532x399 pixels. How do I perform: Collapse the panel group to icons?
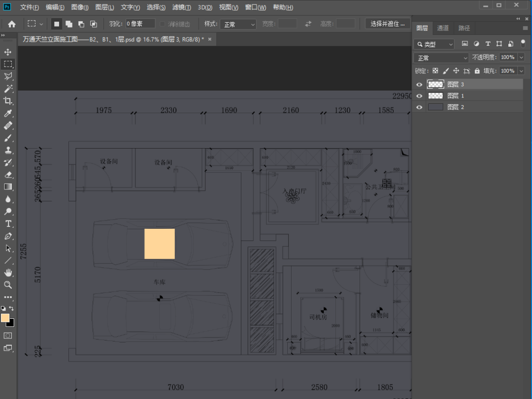(x=518, y=19)
